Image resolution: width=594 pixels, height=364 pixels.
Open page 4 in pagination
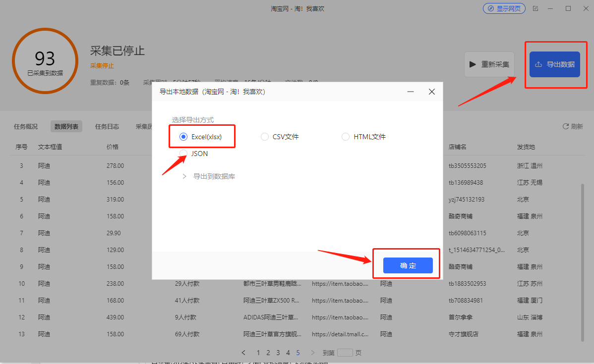point(288,353)
